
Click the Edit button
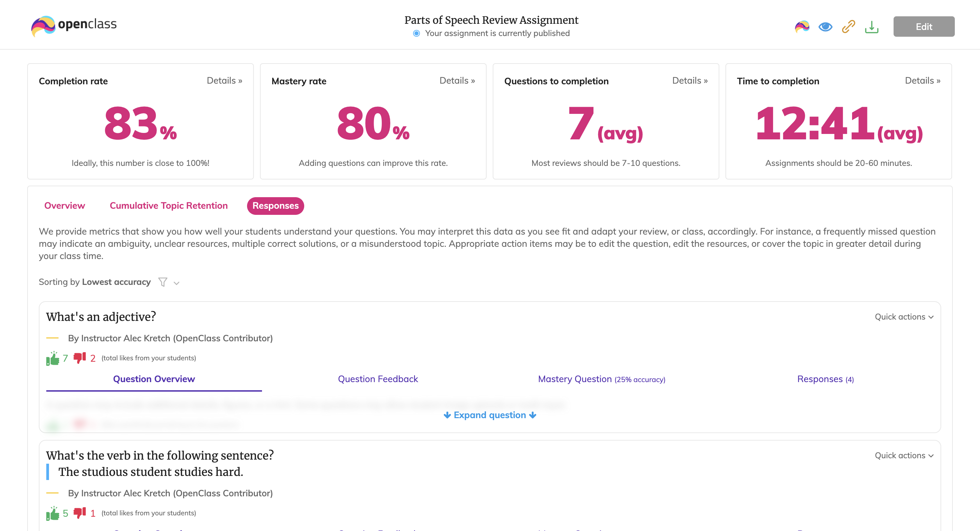pyautogui.click(x=924, y=27)
